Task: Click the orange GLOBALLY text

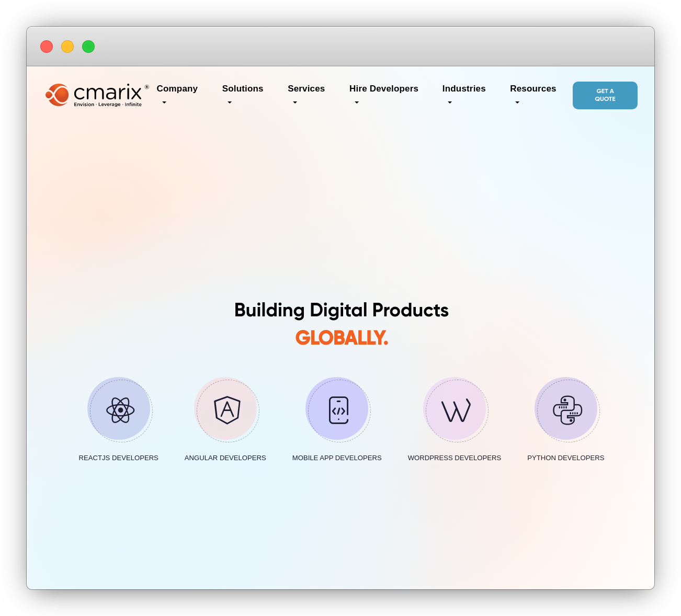Action: [x=342, y=337]
